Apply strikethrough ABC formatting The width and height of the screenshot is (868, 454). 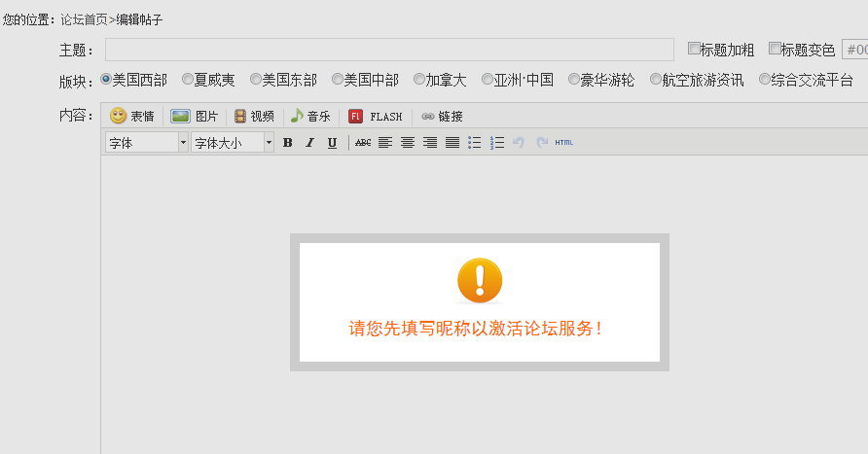[363, 143]
